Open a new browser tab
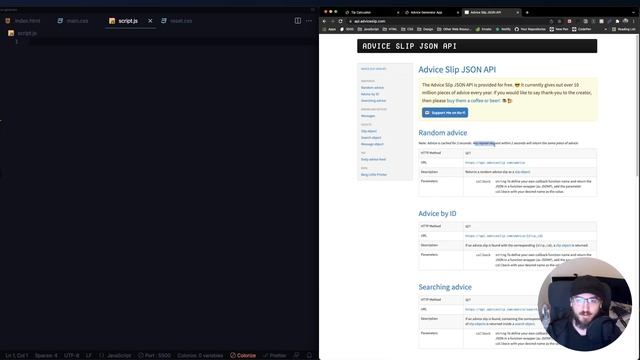The height and width of the screenshot is (360, 640). (527, 13)
